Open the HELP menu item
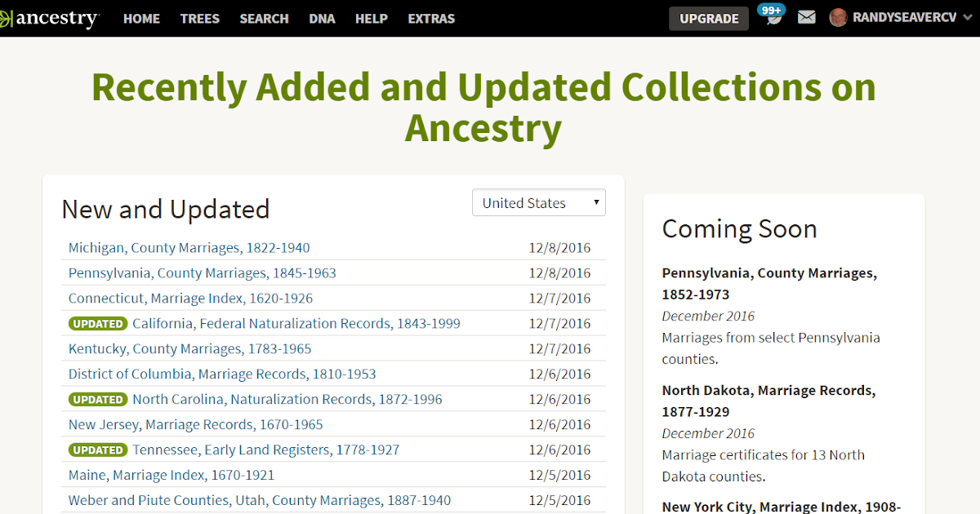Screen dimensions: 980x514 (x=372, y=18)
